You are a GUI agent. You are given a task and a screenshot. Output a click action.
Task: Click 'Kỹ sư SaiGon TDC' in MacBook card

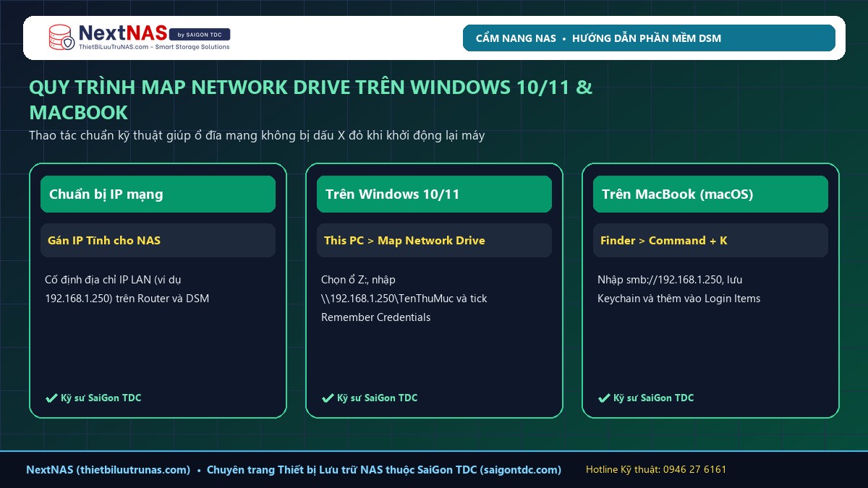pyautogui.click(x=653, y=398)
